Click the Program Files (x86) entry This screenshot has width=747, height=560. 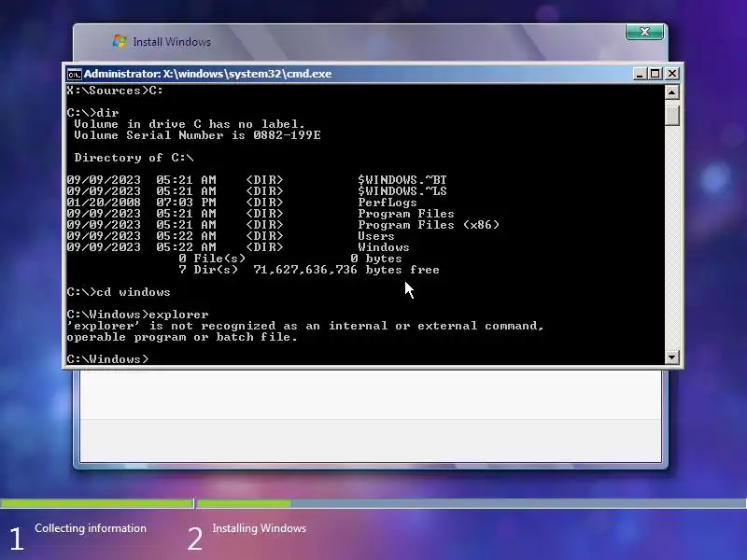[x=429, y=225]
